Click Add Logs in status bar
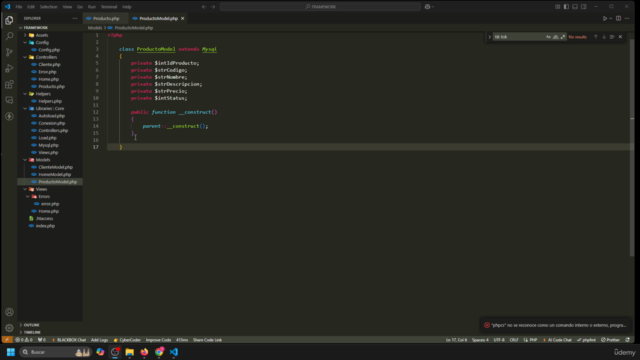This screenshot has width=640, height=360. 99,340
